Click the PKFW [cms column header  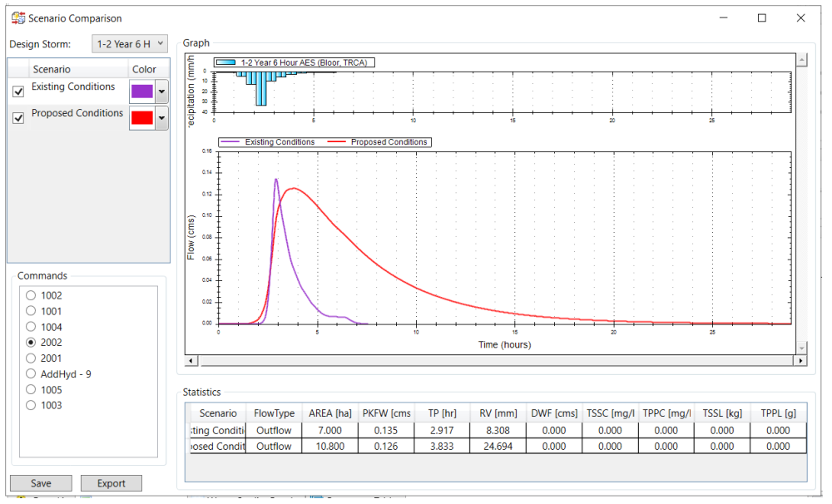click(386, 413)
